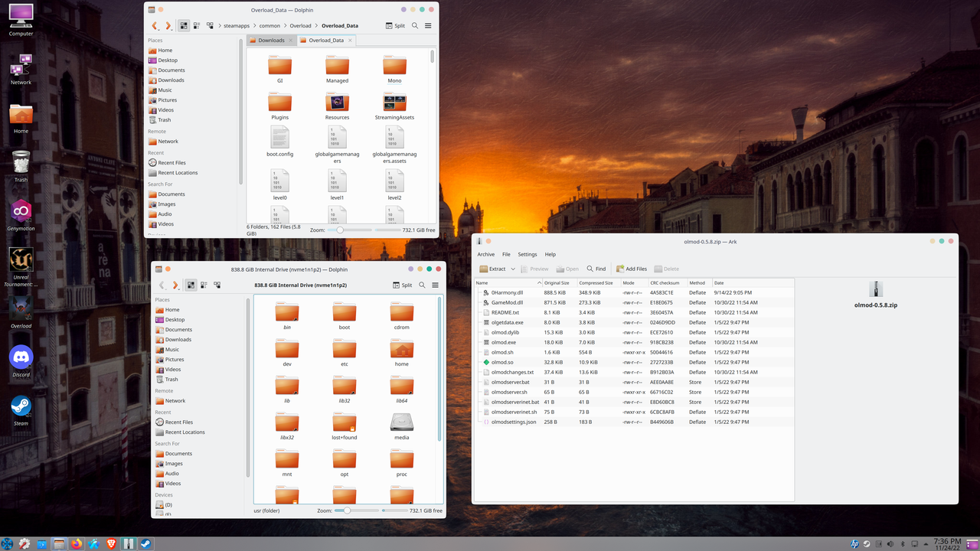
Task: Click Forward arrow in Internal Drive window
Action: click(175, 285)
